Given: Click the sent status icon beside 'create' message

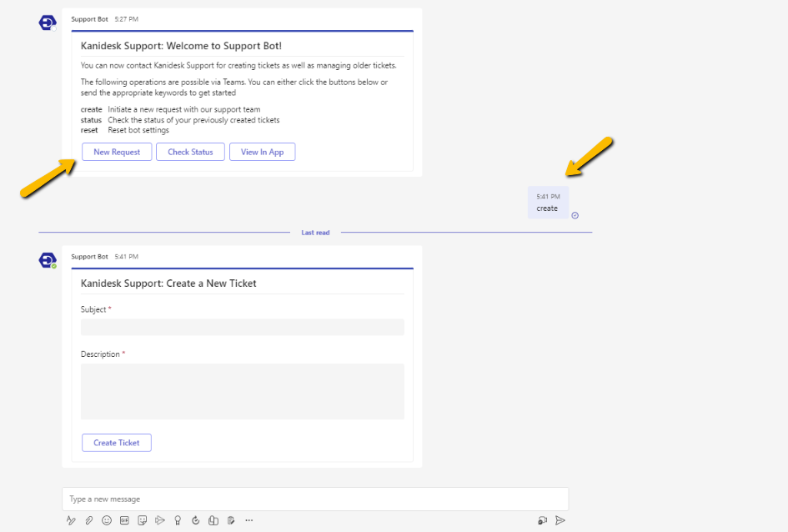Looking at the screenshot, I should 575,215.
